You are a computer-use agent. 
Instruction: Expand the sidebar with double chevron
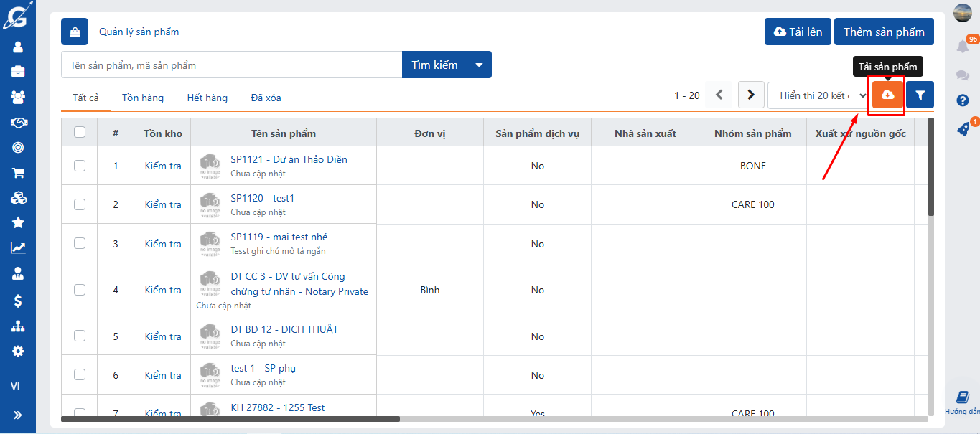[18, 415]
